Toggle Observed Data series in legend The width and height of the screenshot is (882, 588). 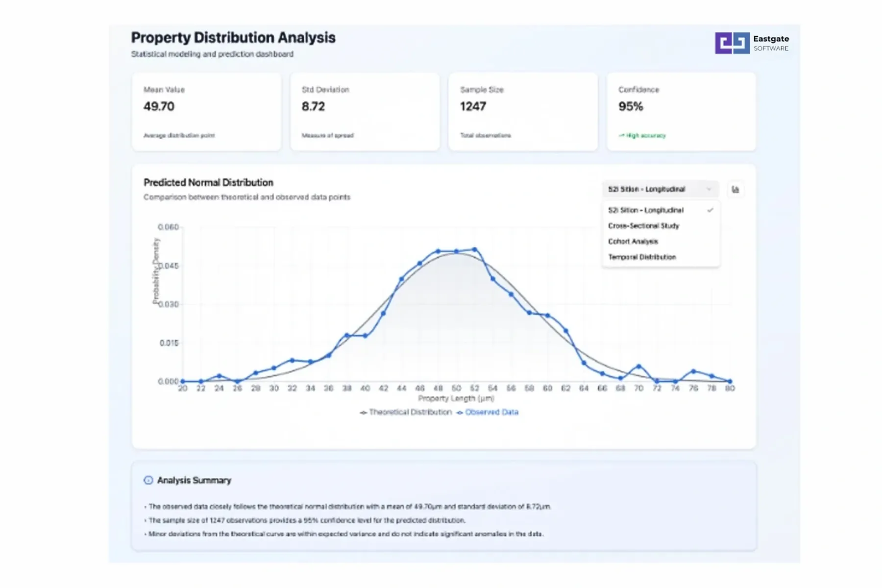pos(491,412)
